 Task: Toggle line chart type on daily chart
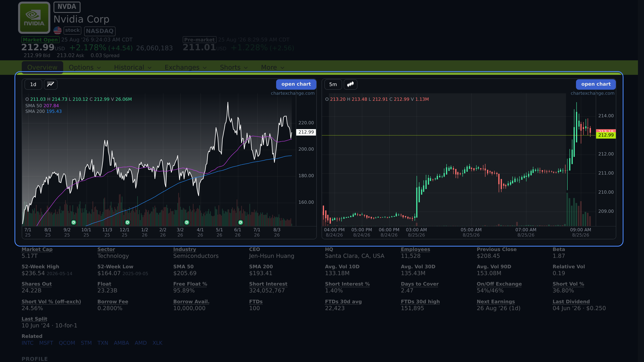(51, 84)
